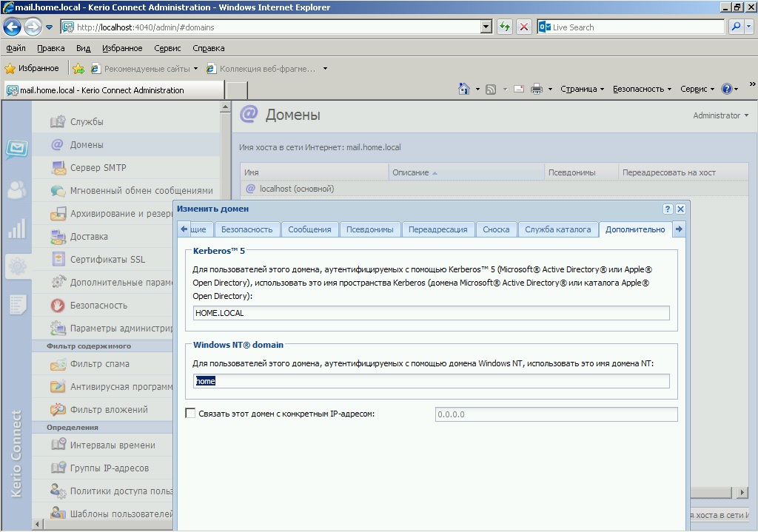Select Сервер SMTP in sidebar

click(x=98, y=167)
